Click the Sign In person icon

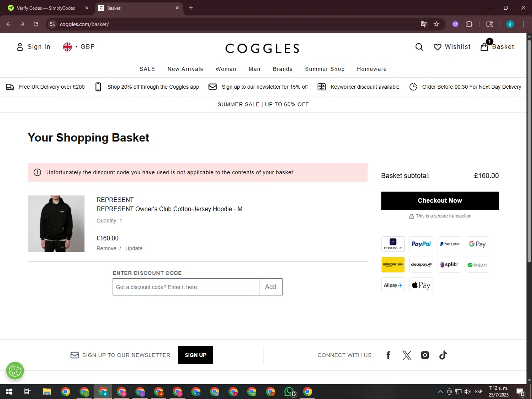(x=20, y=47)
